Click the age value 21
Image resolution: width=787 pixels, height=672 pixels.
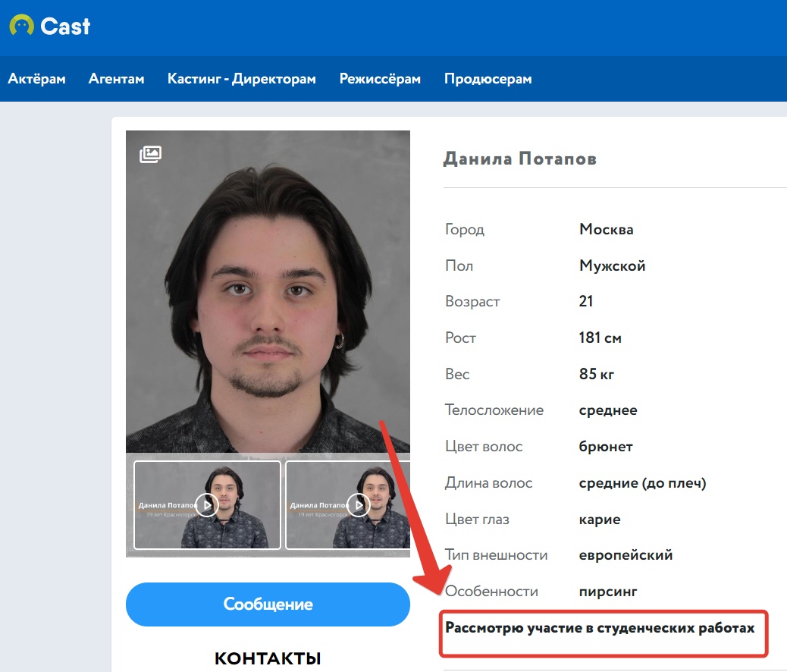[x=586, y=301]
